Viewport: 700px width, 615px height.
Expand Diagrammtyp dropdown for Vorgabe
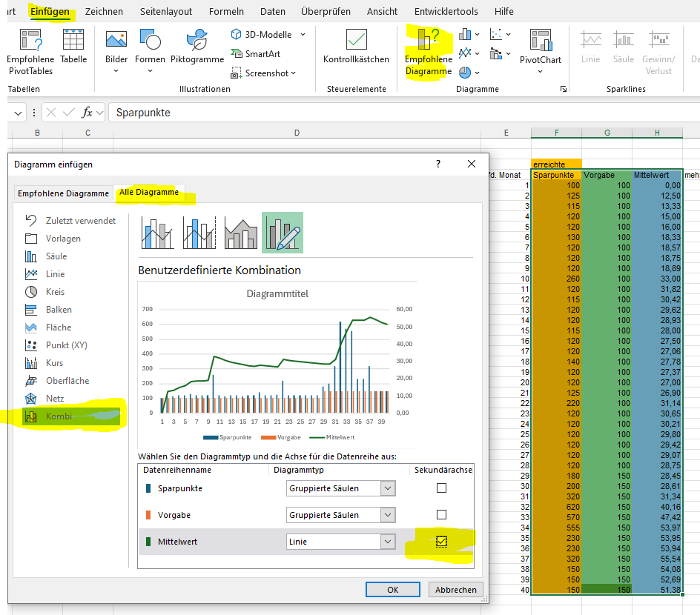[x=387, y=515]
